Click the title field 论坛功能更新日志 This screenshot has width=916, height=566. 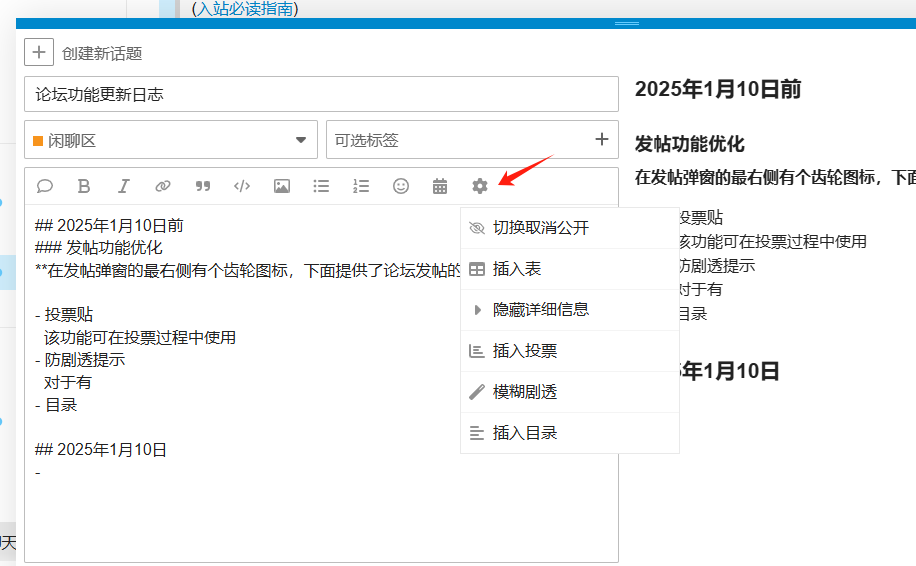click(x=320, y=95)
